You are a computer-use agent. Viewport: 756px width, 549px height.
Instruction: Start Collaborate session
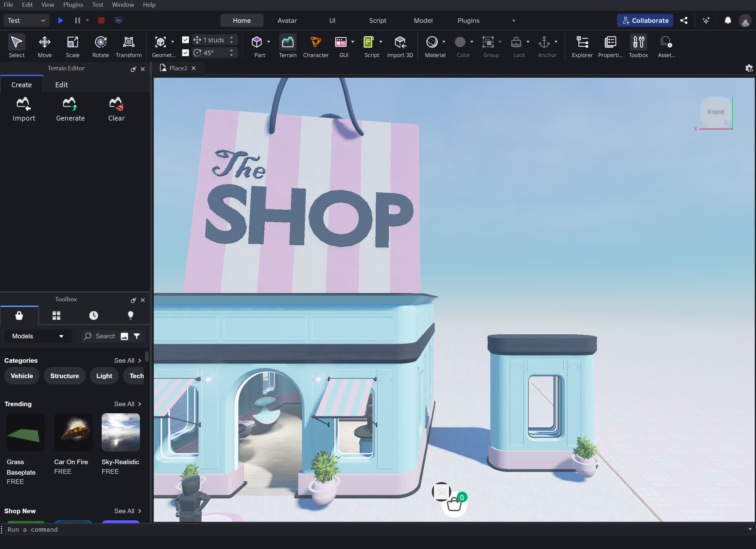pos(644,20)
